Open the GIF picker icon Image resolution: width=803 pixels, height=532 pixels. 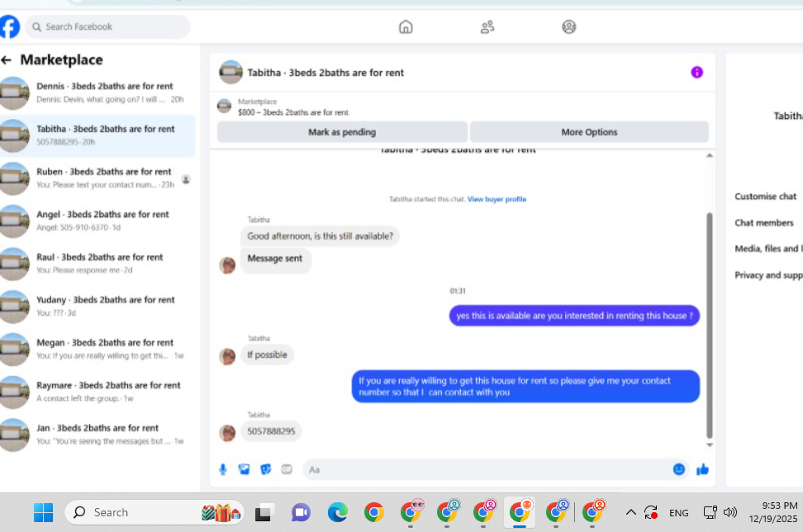coord(287,469)
